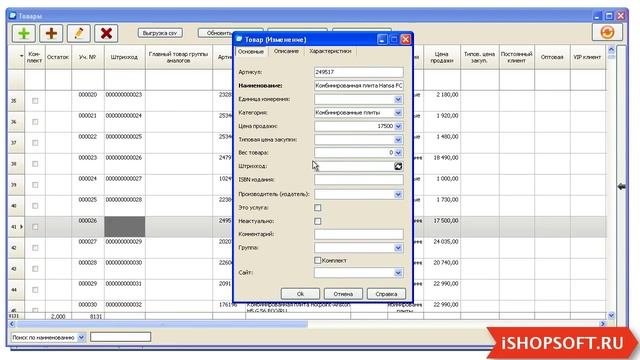Click the orange round icon at toolbar right

click(x=607, y=32)
